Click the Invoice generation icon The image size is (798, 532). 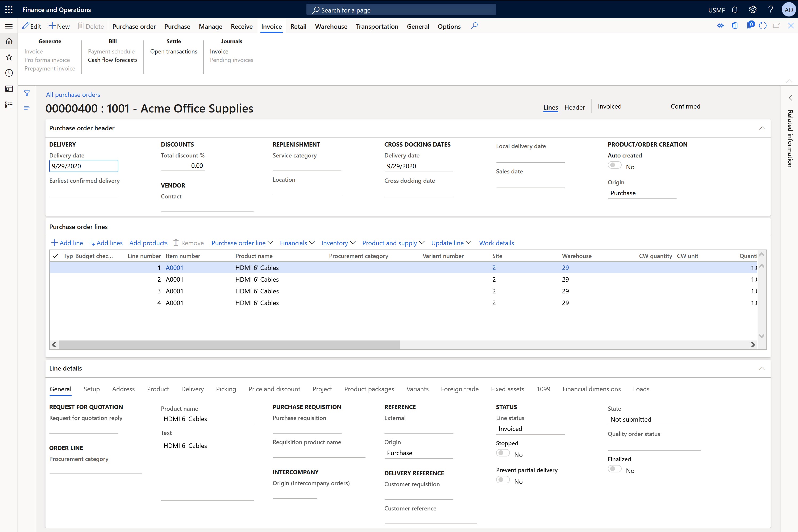pyautogui.click(x=33, y=51)
